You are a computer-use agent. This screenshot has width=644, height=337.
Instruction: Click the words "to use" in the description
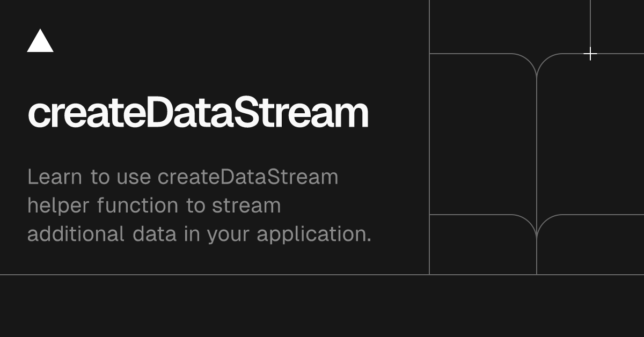120,177
